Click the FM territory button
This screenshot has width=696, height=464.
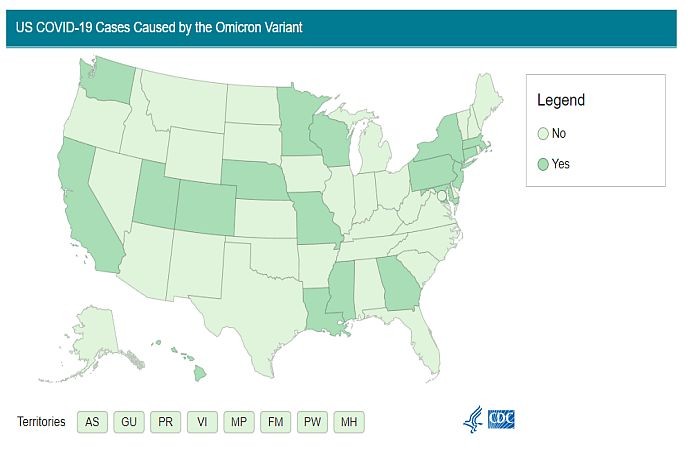(275, 422)
